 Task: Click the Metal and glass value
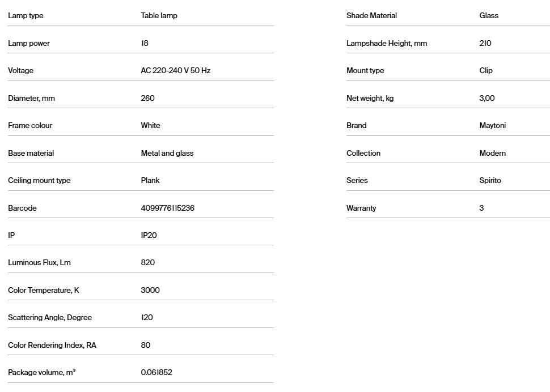[167, 154]
